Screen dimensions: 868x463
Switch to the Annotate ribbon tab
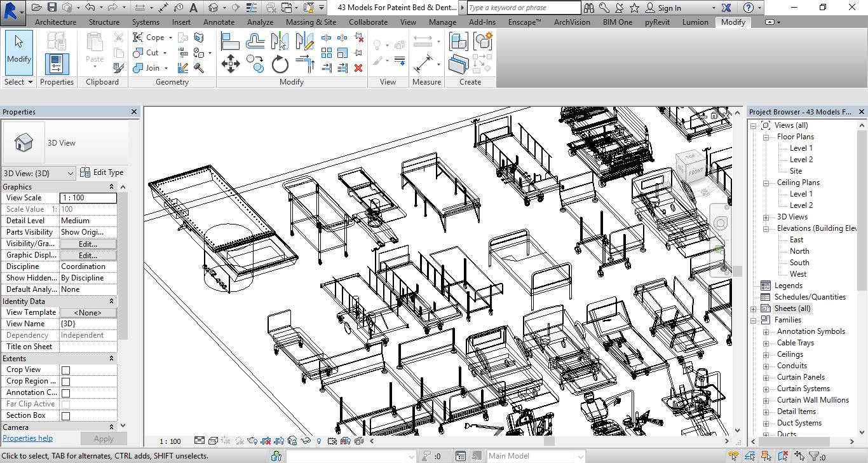point(219,22)
